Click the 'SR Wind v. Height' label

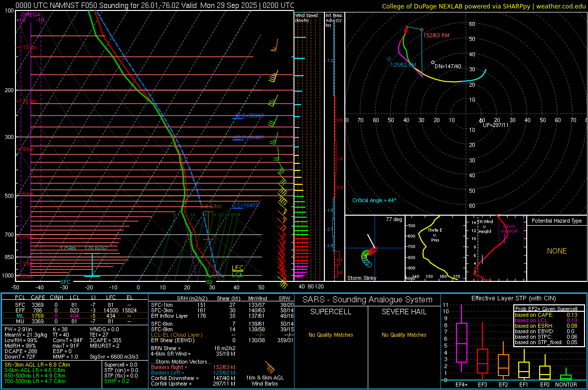[485, 227]
